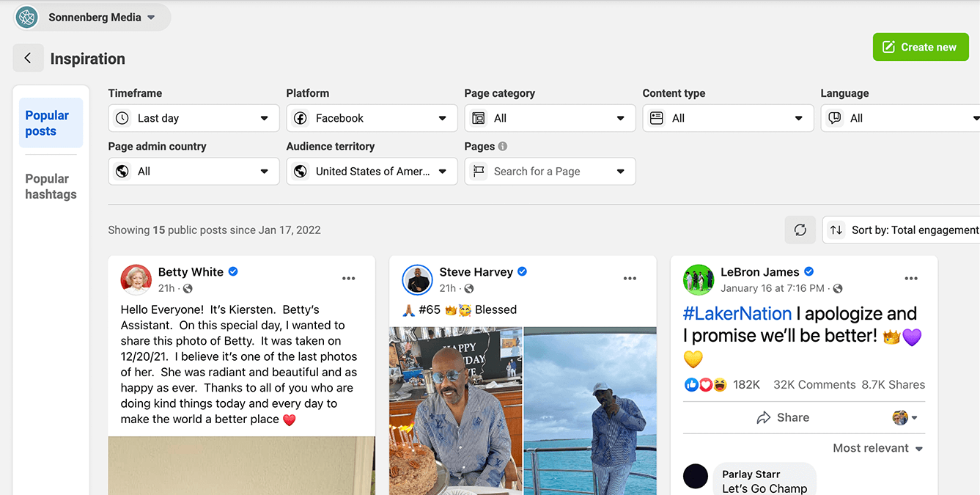
Task: Open more options on LeBron James's post
Action: [x=911, y=279]
